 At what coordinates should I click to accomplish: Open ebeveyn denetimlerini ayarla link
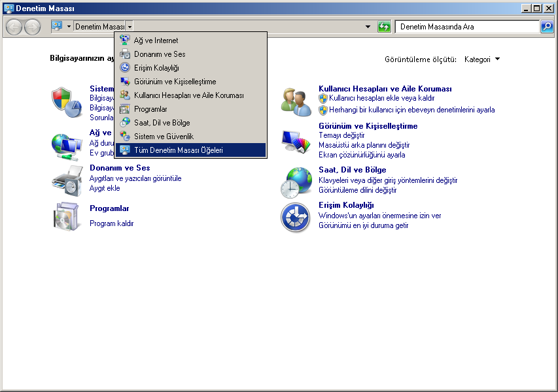pos(411,110)
